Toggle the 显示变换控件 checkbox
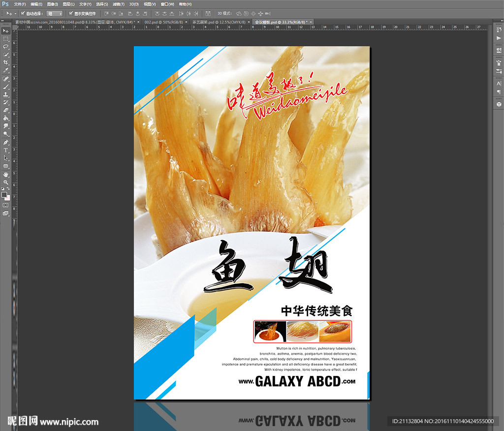Viewport: 504px width, 431px height. coord(71,13)
